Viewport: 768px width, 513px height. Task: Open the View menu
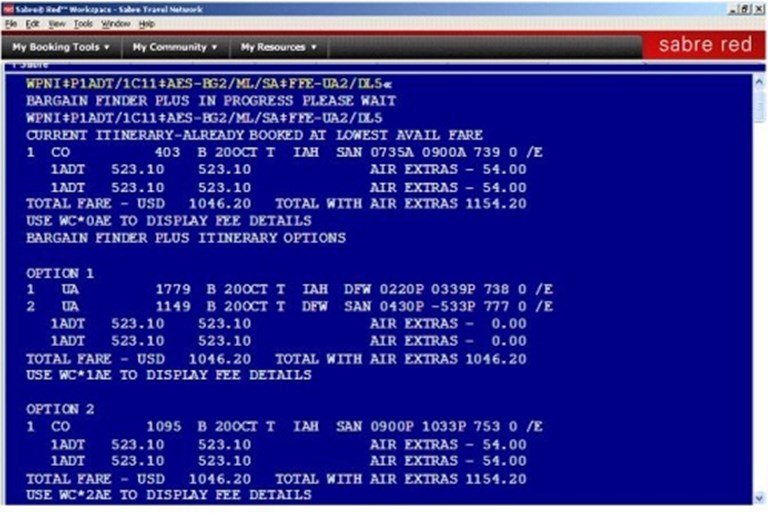pos(57,24)
